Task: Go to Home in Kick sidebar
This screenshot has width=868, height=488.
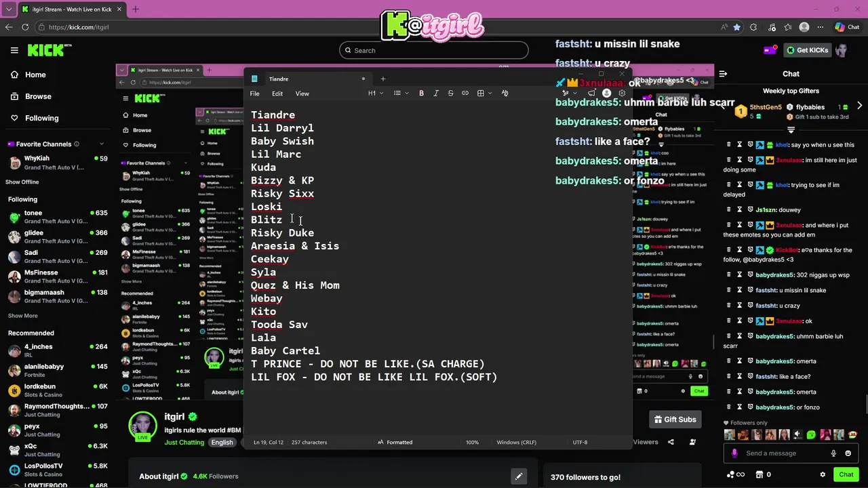Action: pos(27,75)
